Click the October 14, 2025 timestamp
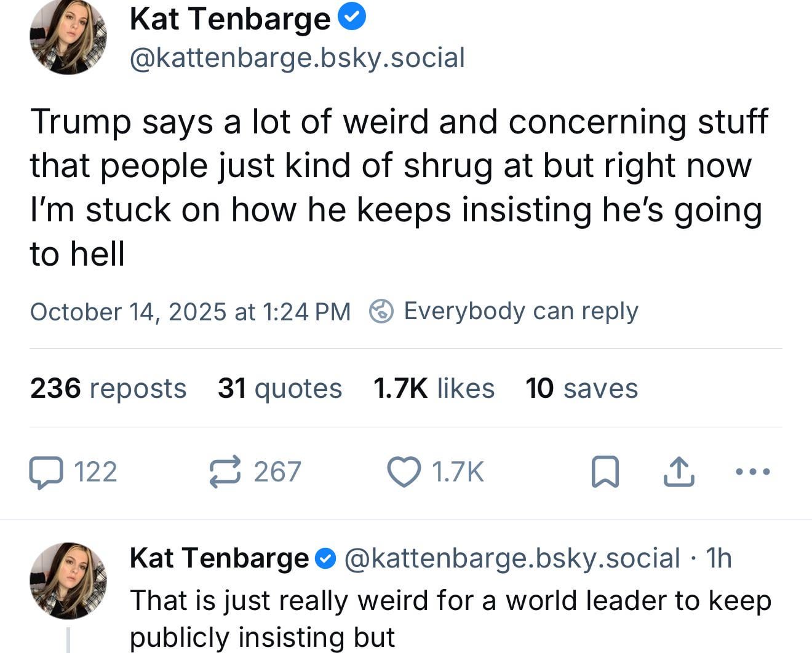812x653 pixels. [x=190, y=312]
